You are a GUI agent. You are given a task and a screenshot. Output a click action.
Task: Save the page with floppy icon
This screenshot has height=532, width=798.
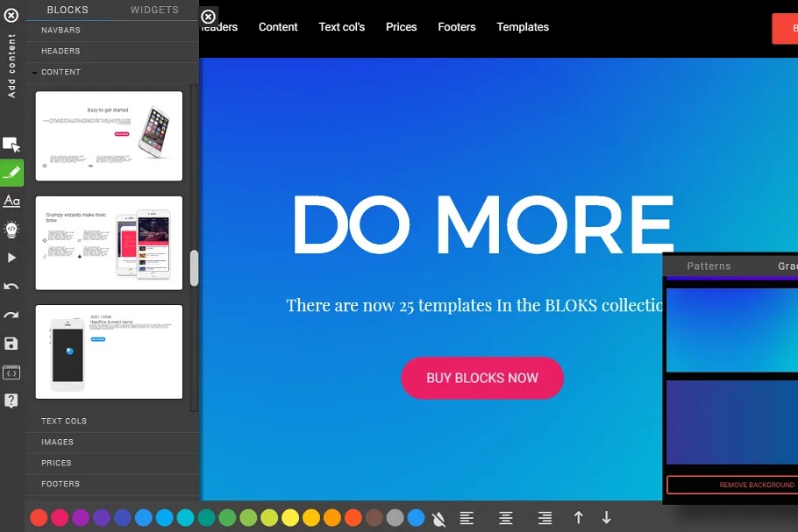point(11,344)
